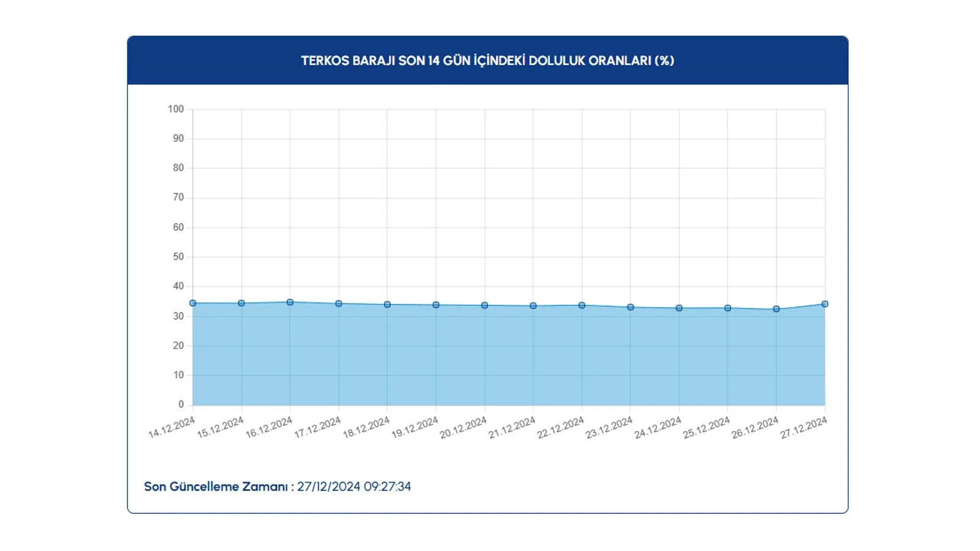Viewport: 980px width, 551px height.
Task: Click the y-axis value 10
Action: 178,375
